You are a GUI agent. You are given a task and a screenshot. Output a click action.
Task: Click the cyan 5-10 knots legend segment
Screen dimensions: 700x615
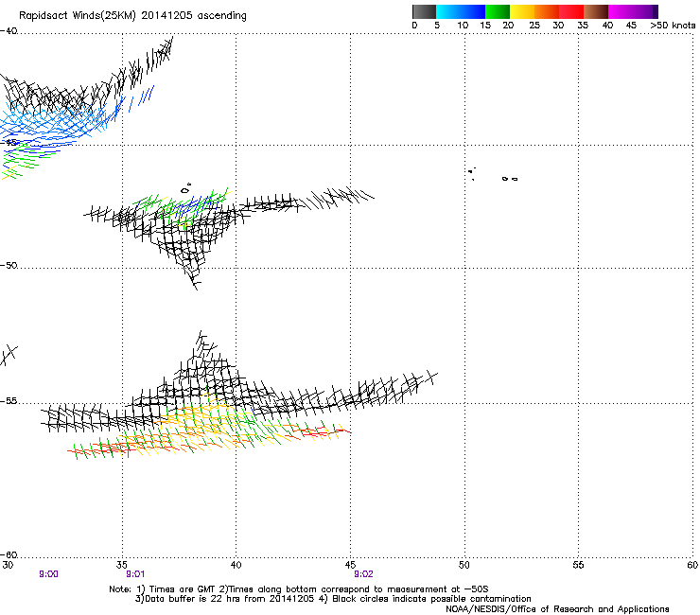448,11
